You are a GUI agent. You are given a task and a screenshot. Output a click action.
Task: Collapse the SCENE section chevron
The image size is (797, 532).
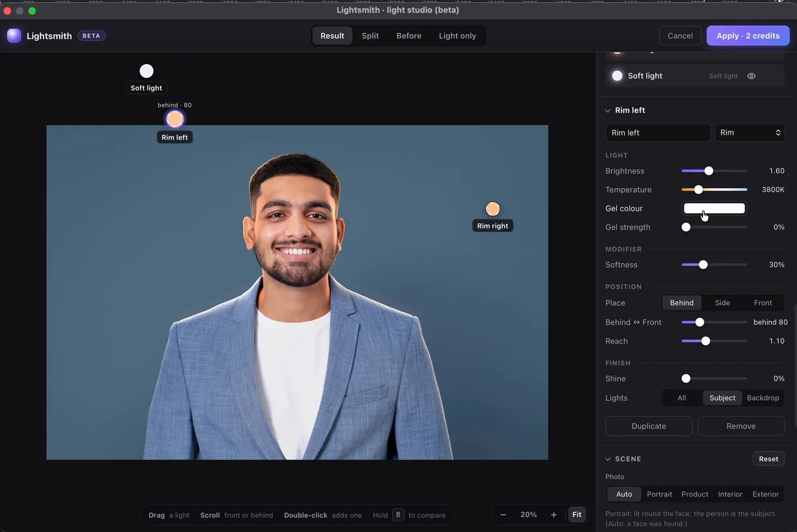(x=608, y=459)
